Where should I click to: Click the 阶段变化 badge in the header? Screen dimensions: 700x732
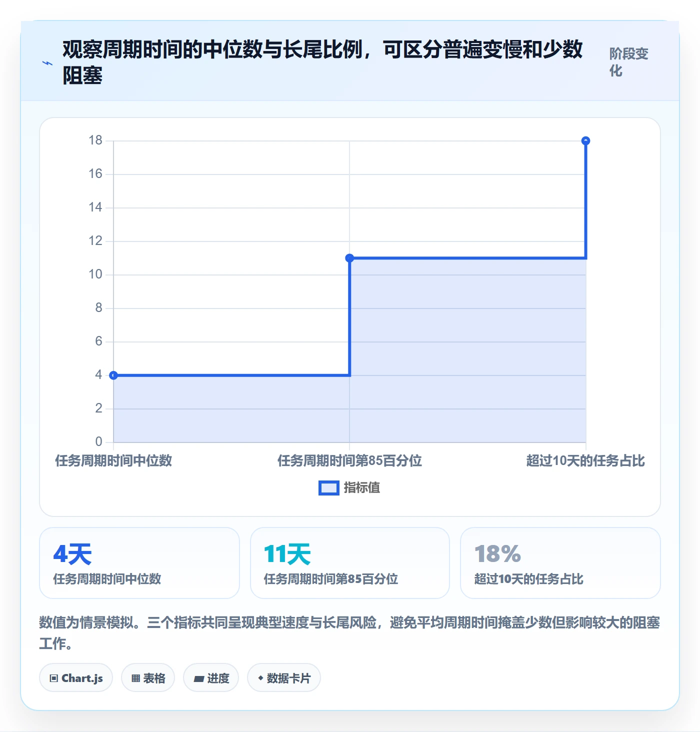[x=628, y=62]
